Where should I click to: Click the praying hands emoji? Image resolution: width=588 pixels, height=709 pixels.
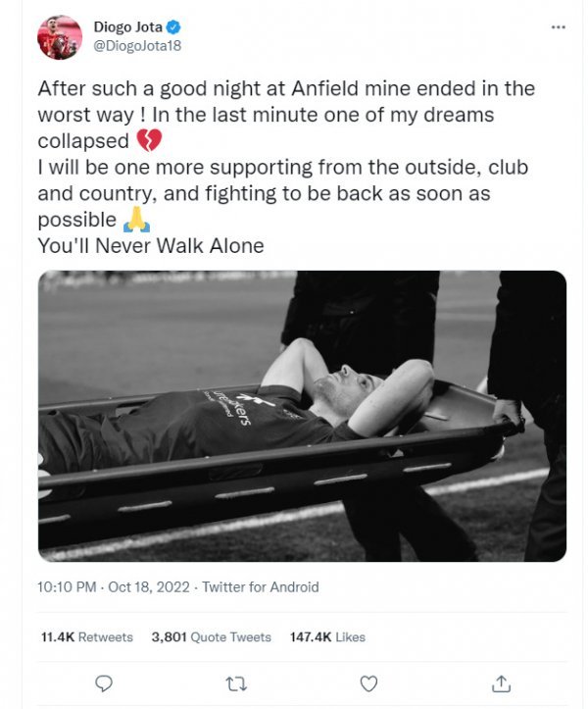coord(134,221)
